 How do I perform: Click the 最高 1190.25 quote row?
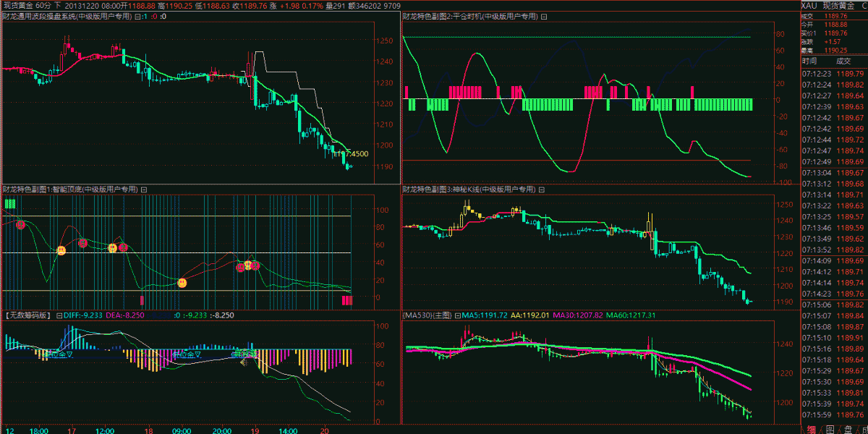pyautogui.click(x=833, y=51)
